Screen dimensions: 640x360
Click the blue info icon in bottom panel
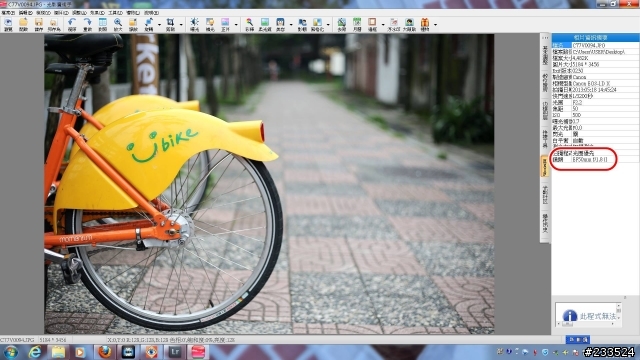[x=569, y=316]
